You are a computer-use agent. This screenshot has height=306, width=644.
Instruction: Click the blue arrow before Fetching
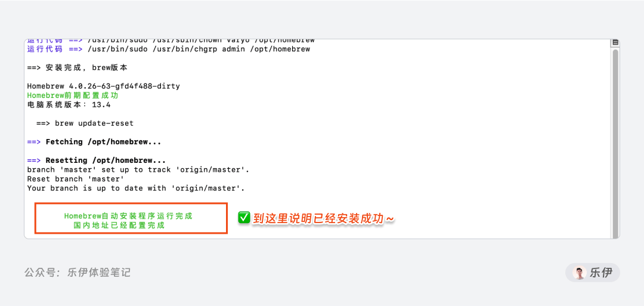(x=33, y=142)
